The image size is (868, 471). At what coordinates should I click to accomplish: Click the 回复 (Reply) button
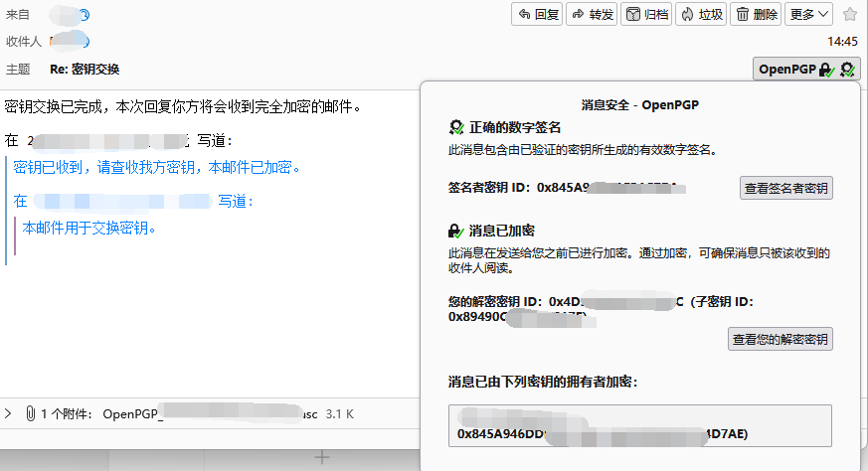[x=537, y=14]
